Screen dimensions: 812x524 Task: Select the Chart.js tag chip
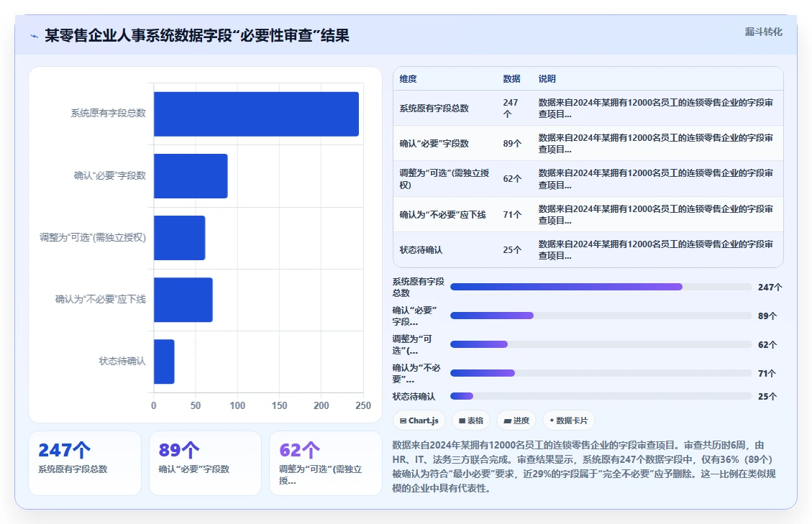pos(419,420)
